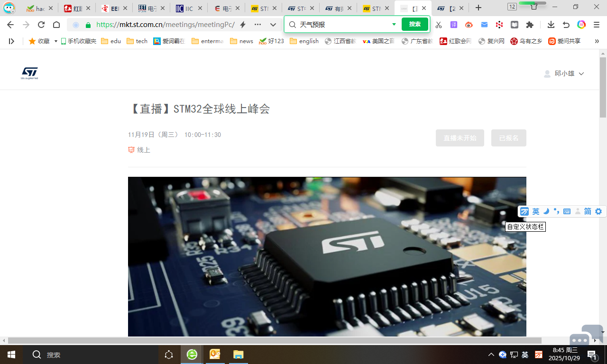Click the 已报名 registered button
607x364 pixels.
[x=508, y=138]
